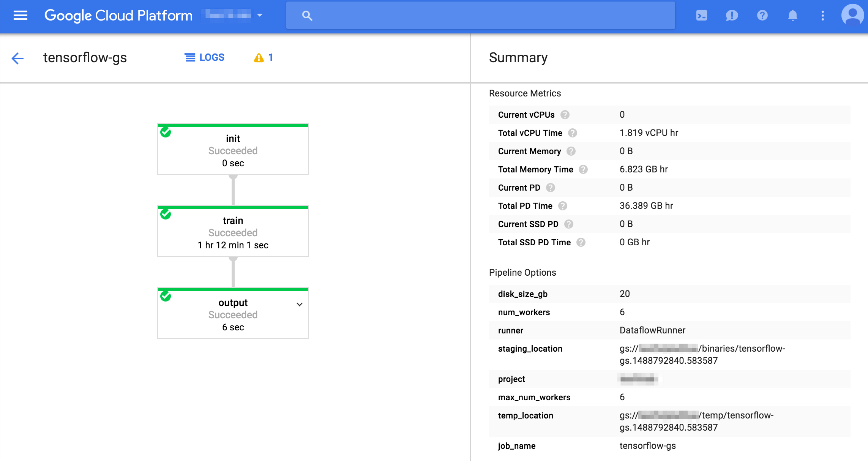Click help icon next to Current vCPUs
The height and width of the screenshot is (461, 868).
click(x=565, y=115)
